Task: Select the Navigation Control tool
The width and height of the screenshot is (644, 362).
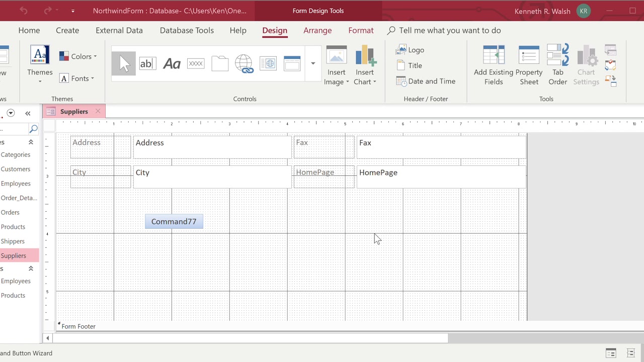Action: point(292,64)
